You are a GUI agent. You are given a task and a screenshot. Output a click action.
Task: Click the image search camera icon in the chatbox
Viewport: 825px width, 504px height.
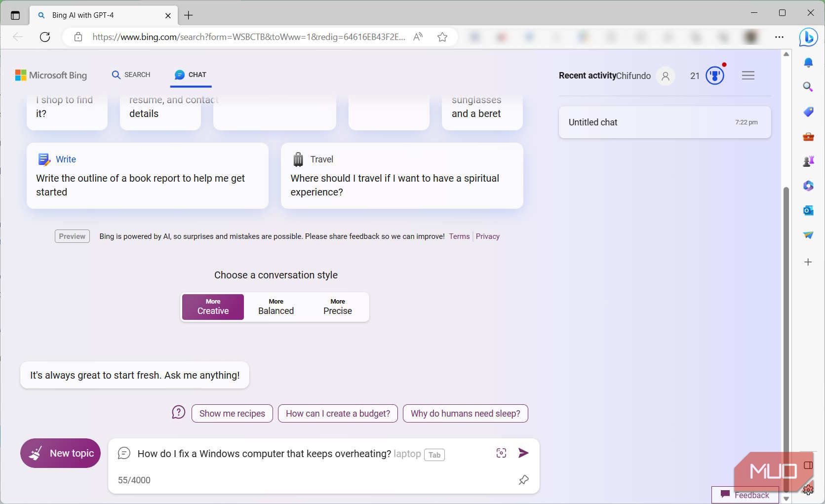point(501,453)
